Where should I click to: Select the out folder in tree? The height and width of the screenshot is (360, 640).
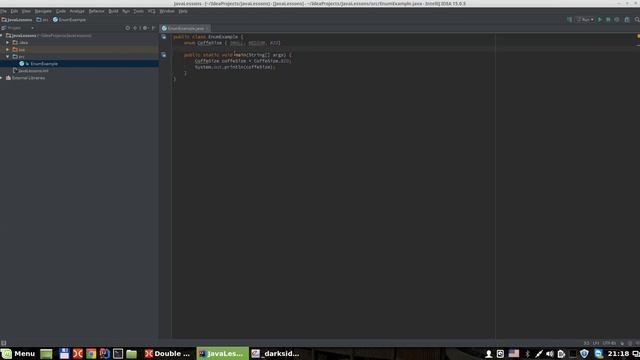pos(19,49)
